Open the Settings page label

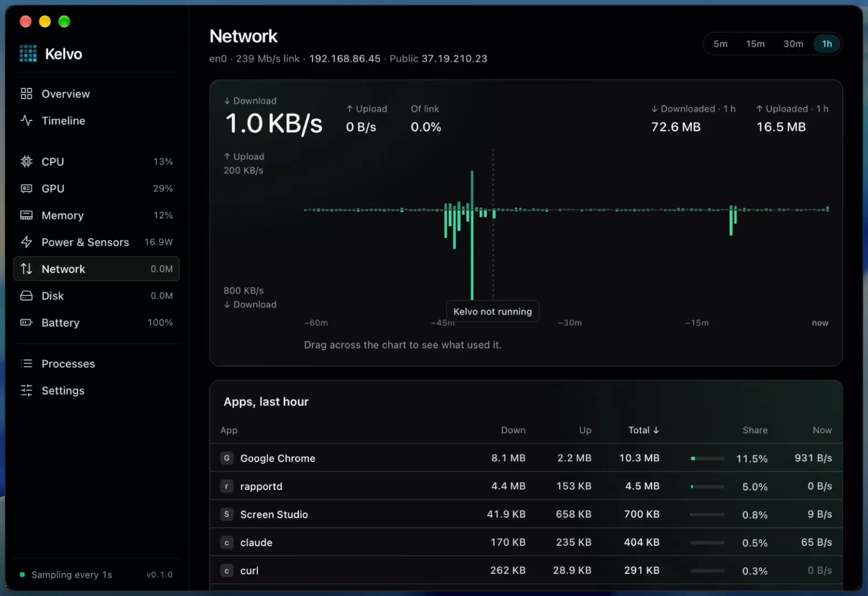point(63,391)
